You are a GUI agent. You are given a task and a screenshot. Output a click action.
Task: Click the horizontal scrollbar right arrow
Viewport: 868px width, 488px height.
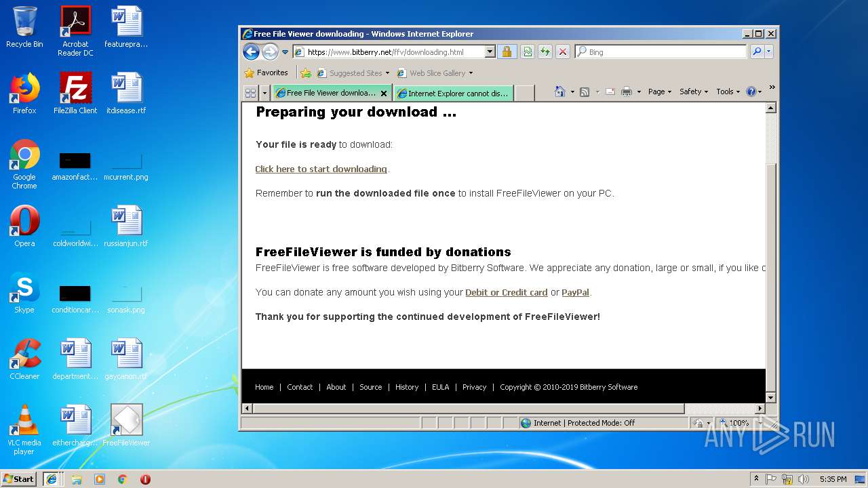759,408
